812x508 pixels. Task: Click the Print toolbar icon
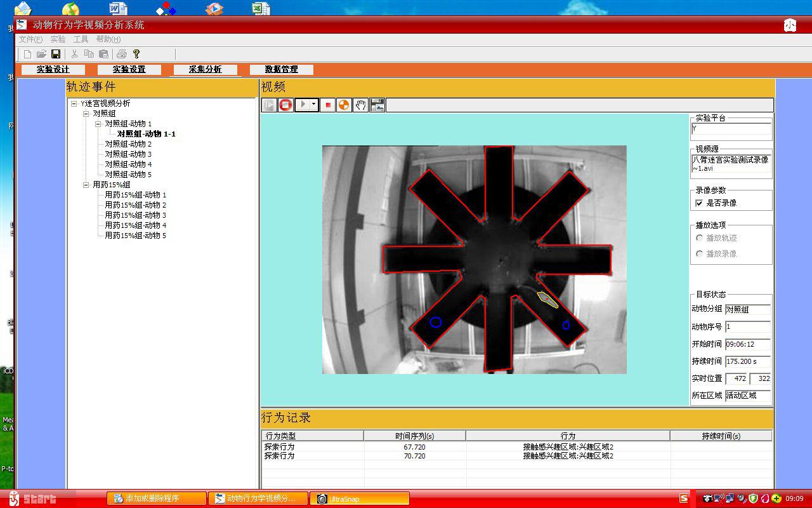[122, 55]
